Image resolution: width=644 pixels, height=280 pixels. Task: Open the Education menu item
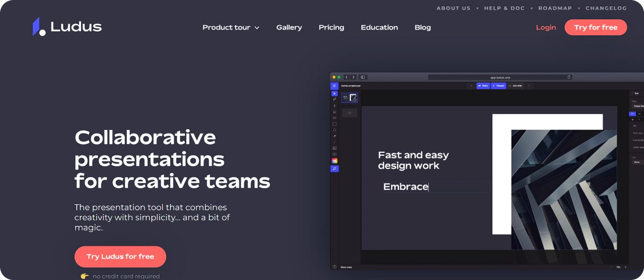click(x=379, y=27)
